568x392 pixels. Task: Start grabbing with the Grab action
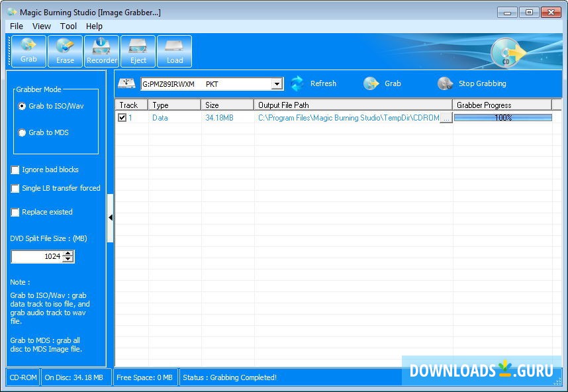click(x=383, y=83)
